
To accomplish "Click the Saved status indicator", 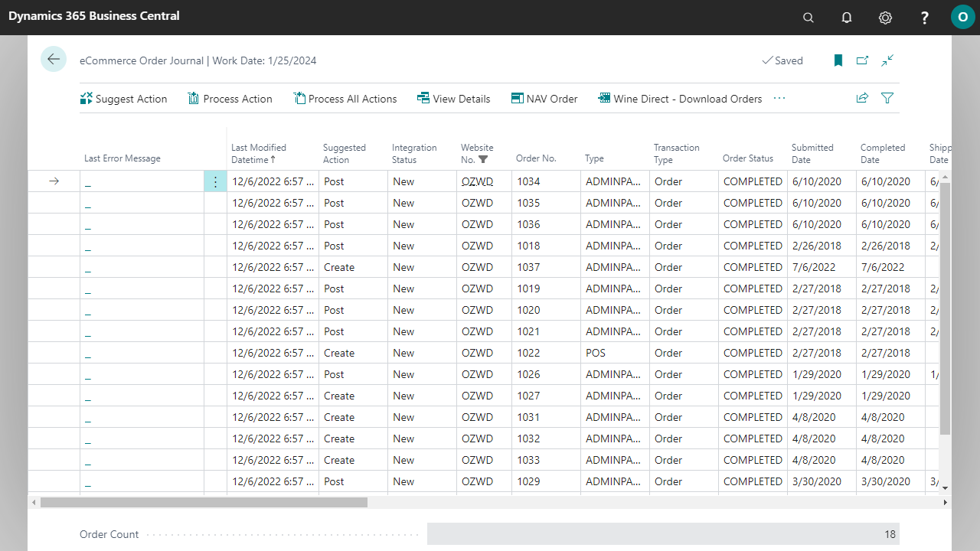I will [x=782, y=60].
